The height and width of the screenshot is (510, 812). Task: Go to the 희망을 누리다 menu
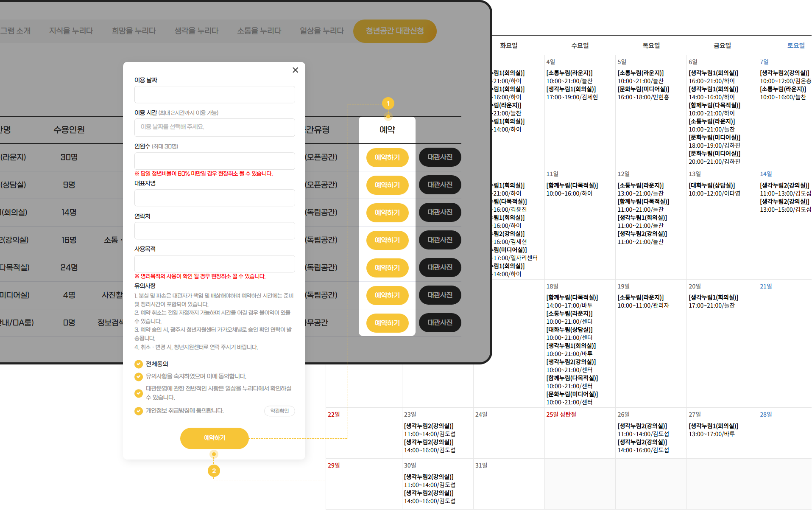click(134, 31)
